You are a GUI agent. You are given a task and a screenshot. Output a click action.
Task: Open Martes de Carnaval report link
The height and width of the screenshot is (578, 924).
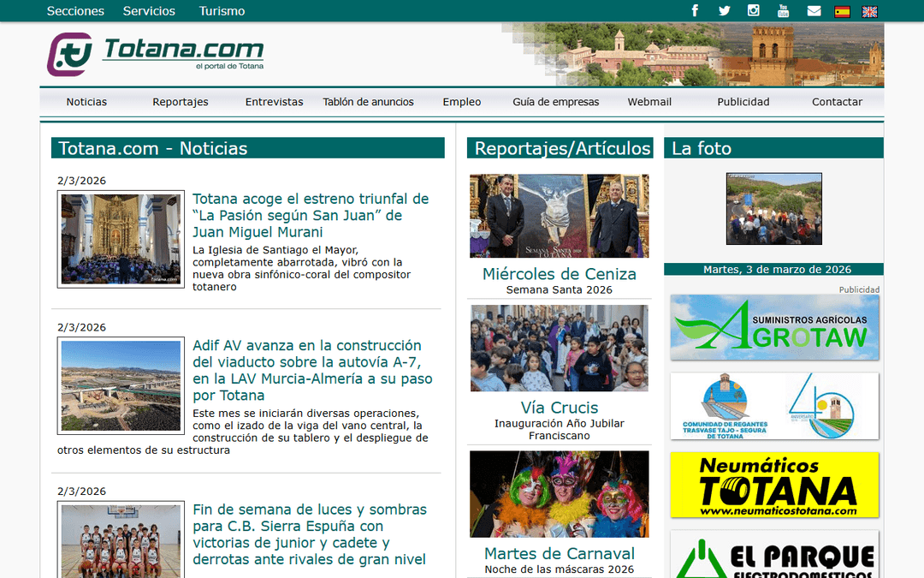(560, 553)
